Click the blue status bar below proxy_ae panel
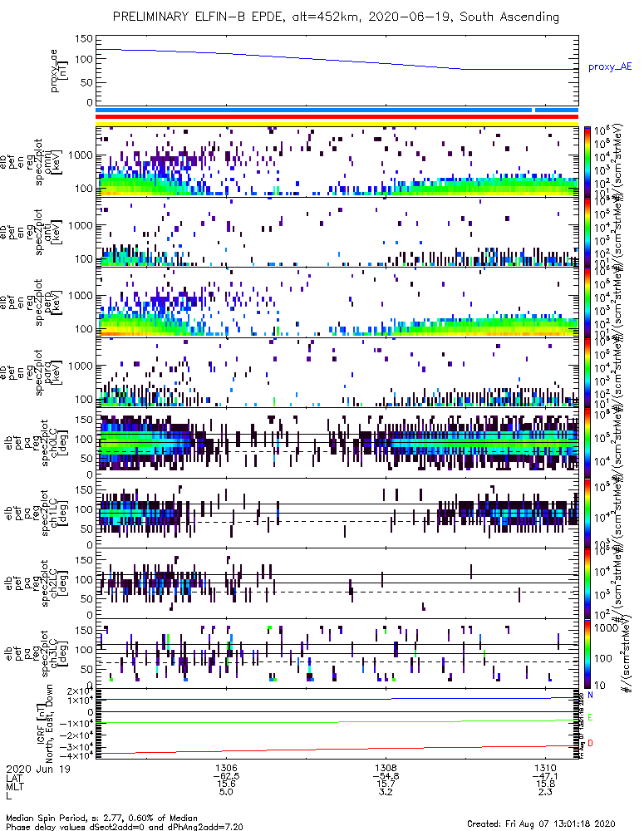This screenshot has width=644, height=831. [x=337, y=111]
